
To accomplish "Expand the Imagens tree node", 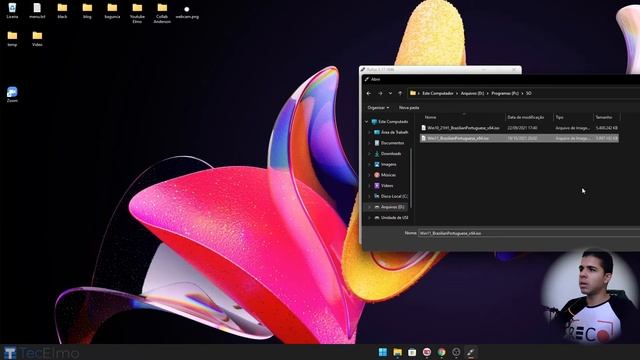I will point(369,164).
